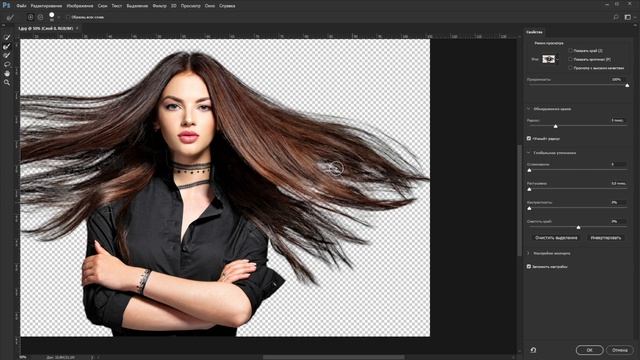
Task: Click the properties panel vertical scrollbar
Action: (x=520, y=200)
